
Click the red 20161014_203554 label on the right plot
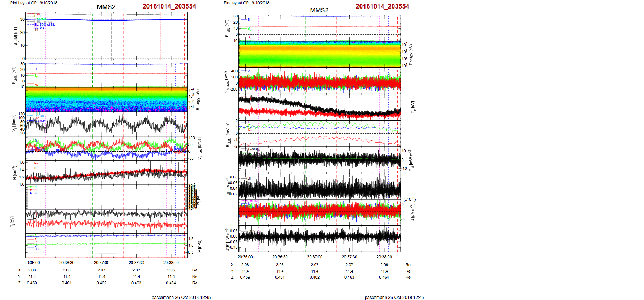point(382,6)
